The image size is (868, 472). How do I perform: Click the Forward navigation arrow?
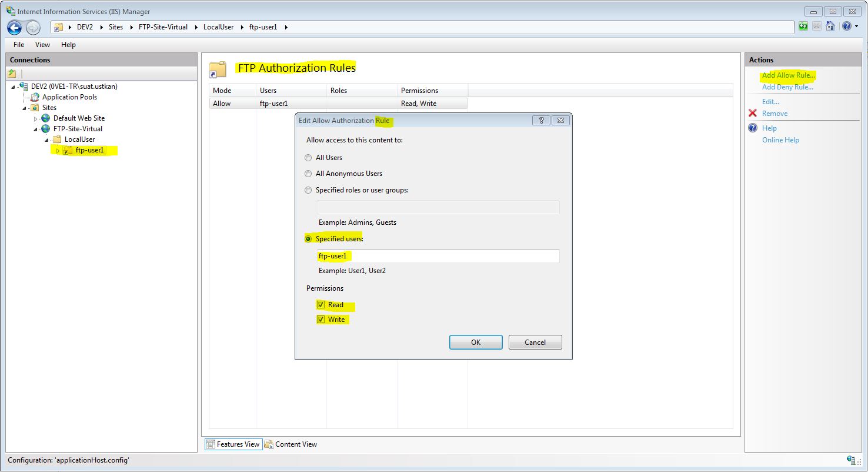coord(33,27)
